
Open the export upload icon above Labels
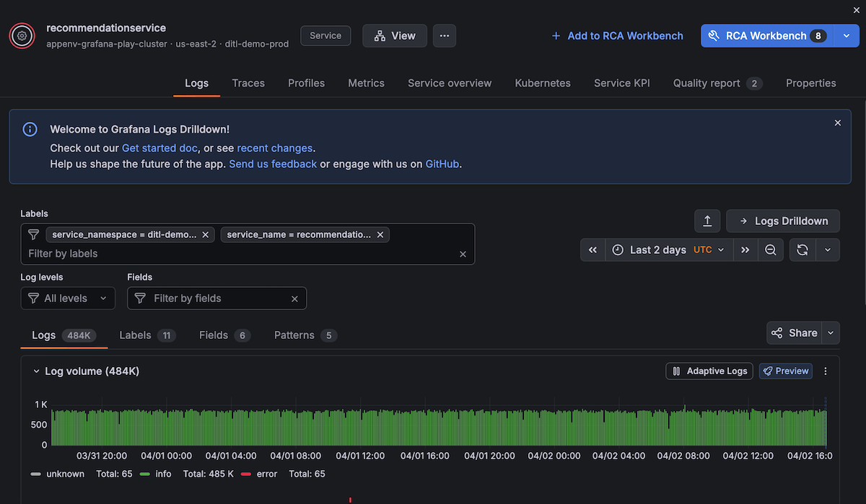[707, 221]
